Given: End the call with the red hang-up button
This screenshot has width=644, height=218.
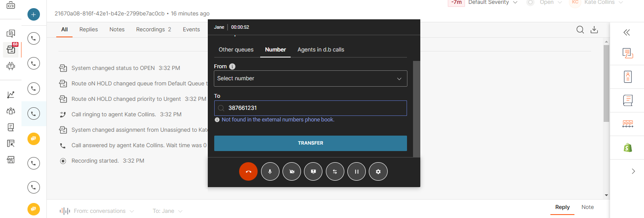Looking at the screenshot, I should pyautogui.click(x=248, y=172).
